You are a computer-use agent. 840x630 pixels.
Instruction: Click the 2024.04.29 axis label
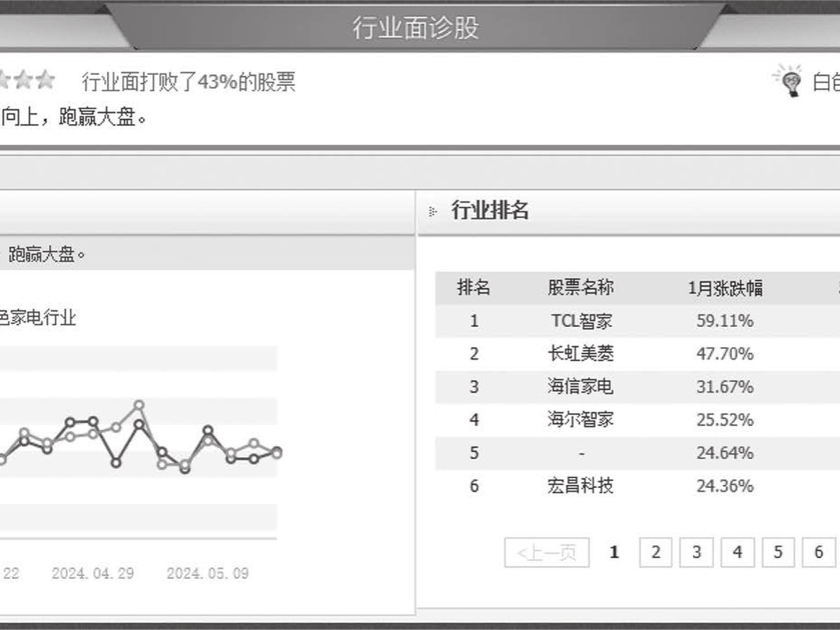click(x=93, y=573)
